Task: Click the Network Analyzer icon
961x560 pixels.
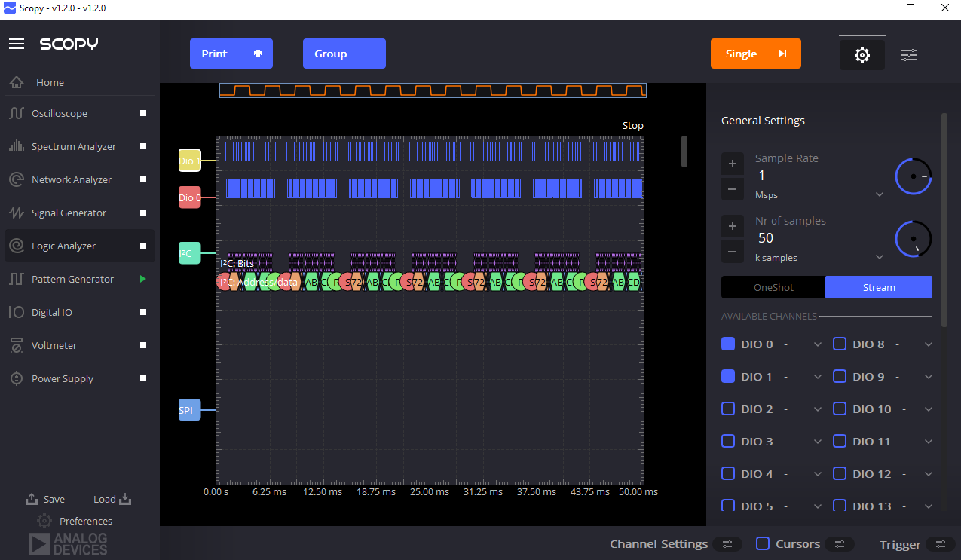Action: point(17,179)
